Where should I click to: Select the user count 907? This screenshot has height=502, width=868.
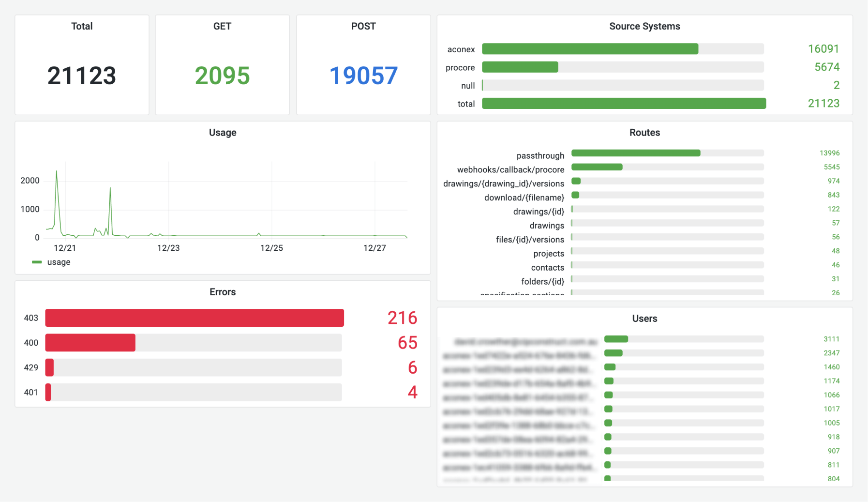[834, 451]
